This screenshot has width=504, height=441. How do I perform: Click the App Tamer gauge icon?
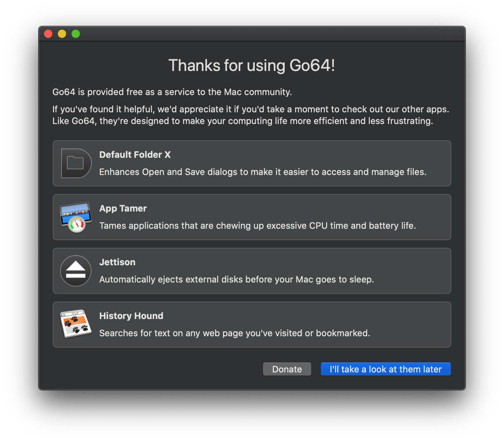[x=76, y=217]
